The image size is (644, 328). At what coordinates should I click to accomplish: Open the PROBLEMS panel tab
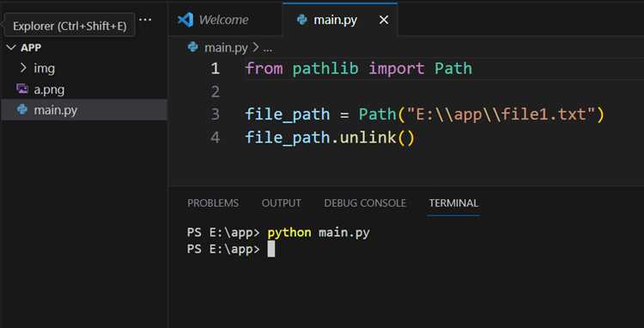[213, 203]
